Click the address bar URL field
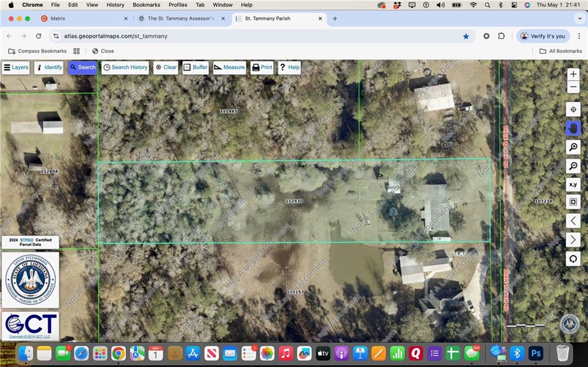The image size is (588, 367). point(115,36)
